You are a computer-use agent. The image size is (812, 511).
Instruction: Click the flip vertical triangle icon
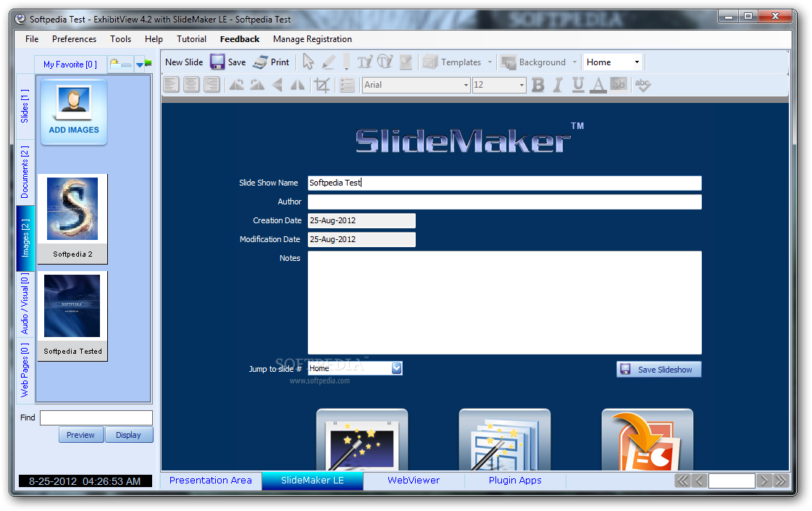tap(277, 85)
